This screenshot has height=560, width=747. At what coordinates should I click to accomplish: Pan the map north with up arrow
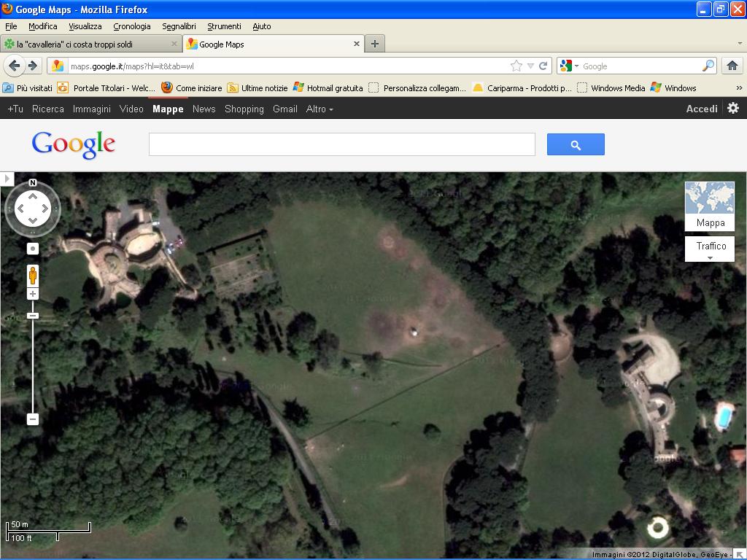pos(33,196)
